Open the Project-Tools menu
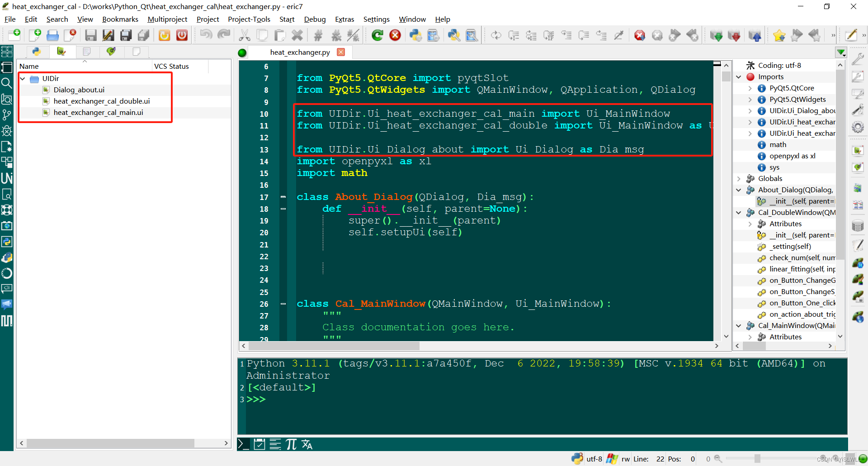This screenshot has height=466, width=868. (249, 19)
